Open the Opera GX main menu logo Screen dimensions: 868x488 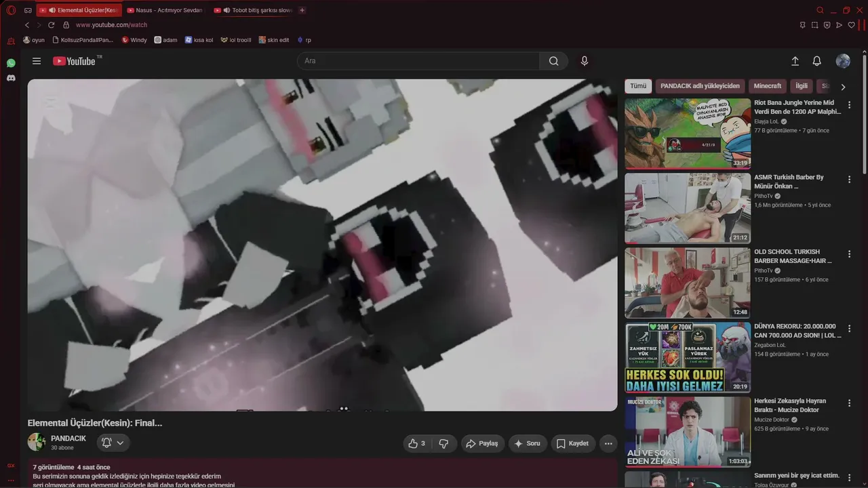click(x=11, y=10)
